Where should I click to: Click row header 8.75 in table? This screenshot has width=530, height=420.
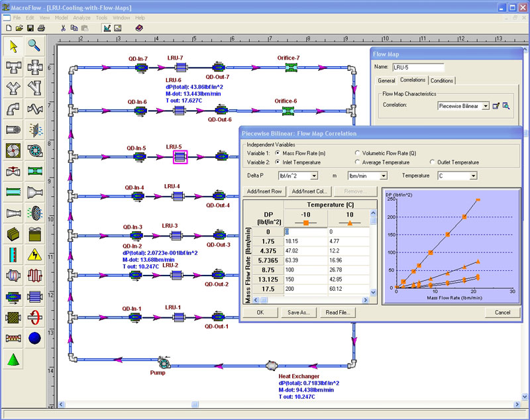coord(268,270)
